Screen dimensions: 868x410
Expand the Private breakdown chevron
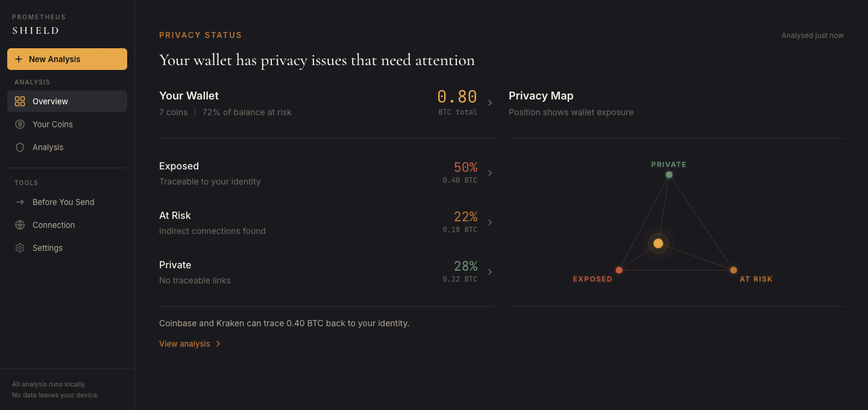[489, 271]
